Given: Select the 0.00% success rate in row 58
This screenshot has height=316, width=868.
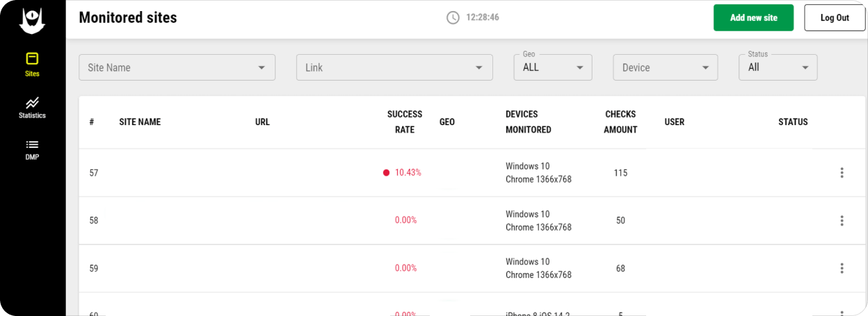Looking at the screenshot, I should pyautogui.click(x=405, y=221).
